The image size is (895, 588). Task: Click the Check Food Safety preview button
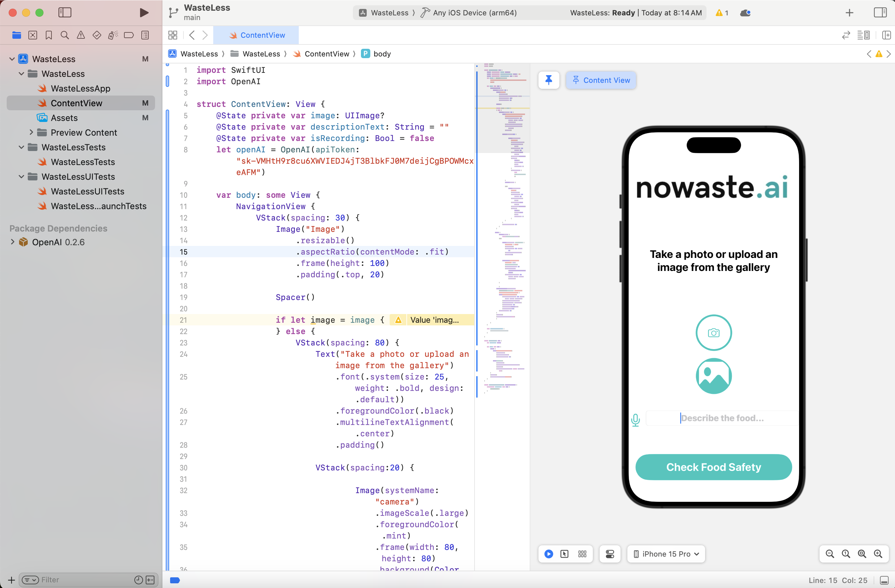(714, 467)
